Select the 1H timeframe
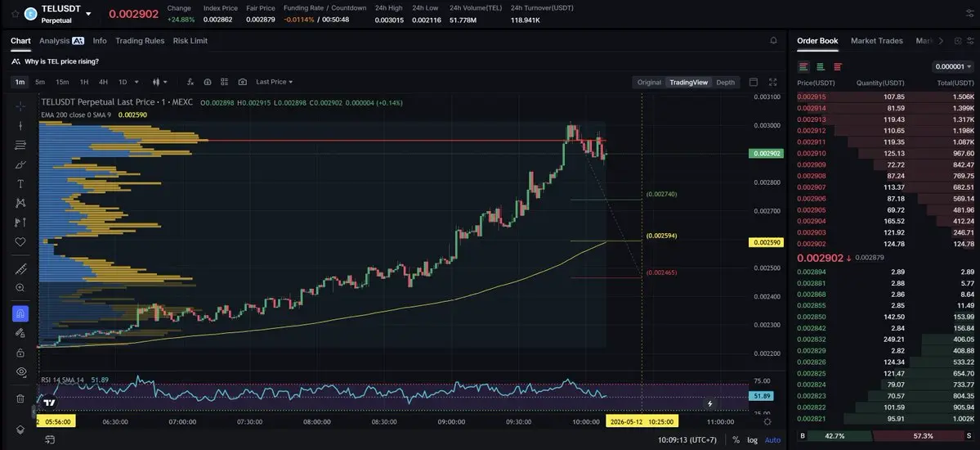The image size is (980, 450). (83, 82)
